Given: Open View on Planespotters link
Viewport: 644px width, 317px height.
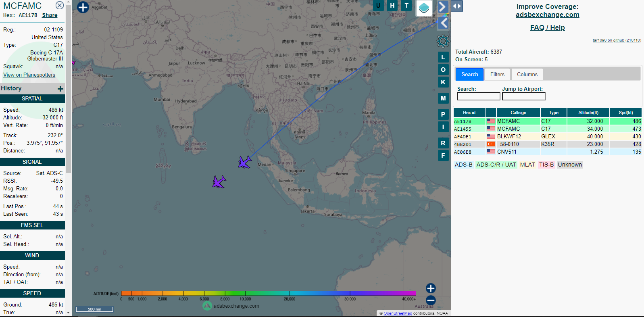Looking at the screenshot, I should click(29, 75).
